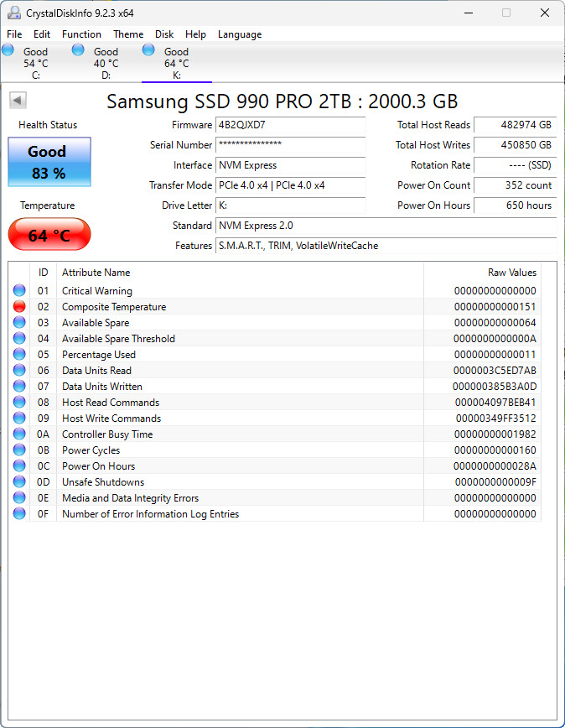Click the status orb for Error Information Log Entries
565x728 pixels.
19,513
